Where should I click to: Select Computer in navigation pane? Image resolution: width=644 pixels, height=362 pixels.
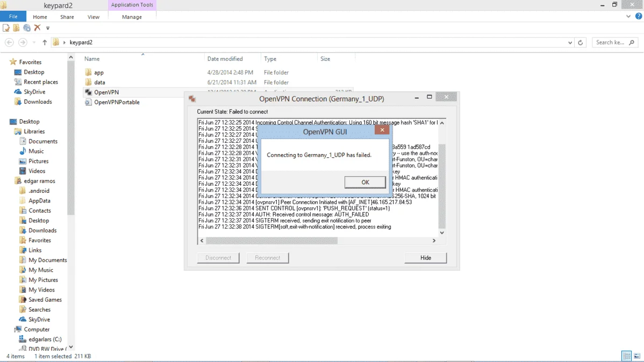pyautogui.click(x=37, y=329)
